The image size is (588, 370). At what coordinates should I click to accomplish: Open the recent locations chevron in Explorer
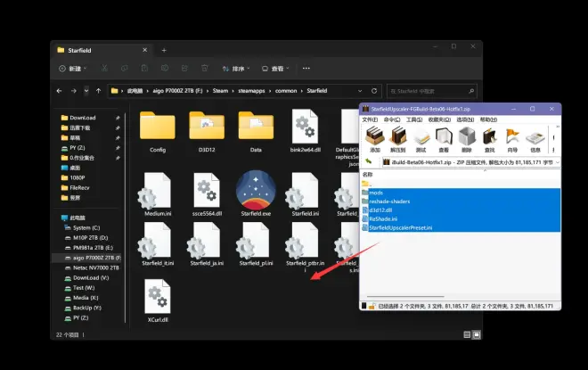tap(86, 91)
